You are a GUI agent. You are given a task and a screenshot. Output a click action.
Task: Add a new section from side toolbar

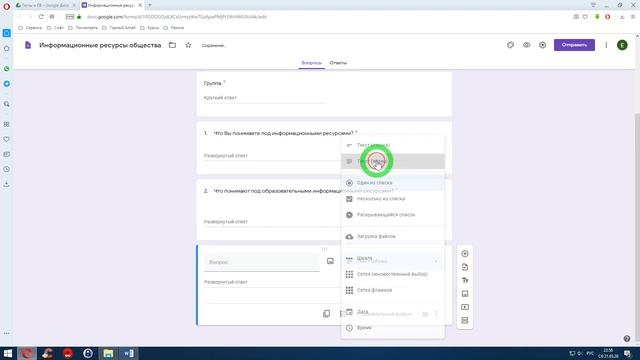[465, 320]
